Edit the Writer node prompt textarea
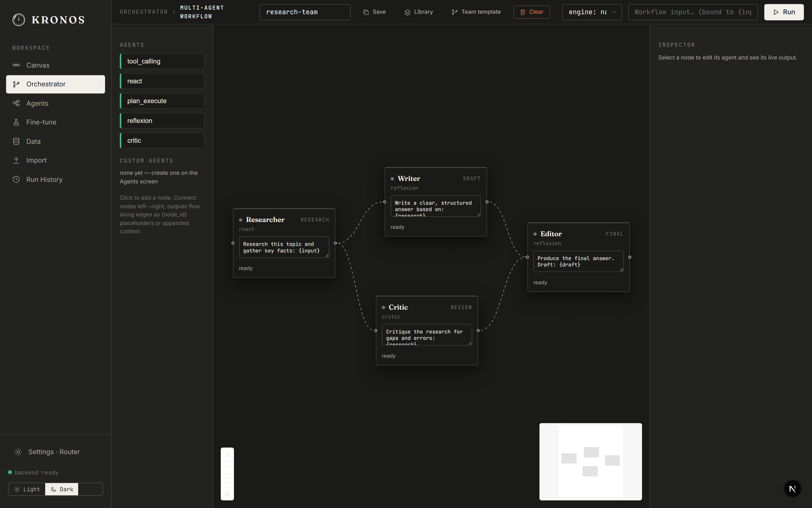This screenshot has height=508, width=812. [435, 206]
